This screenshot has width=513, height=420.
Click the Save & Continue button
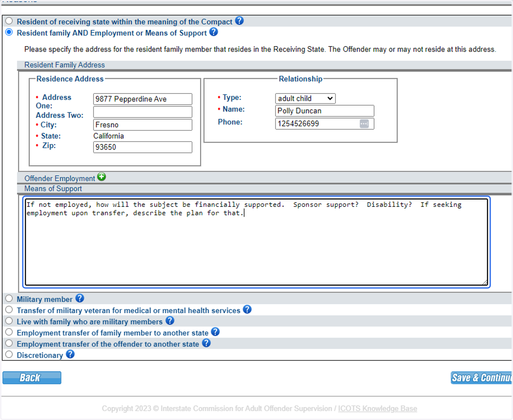(482, 378)
